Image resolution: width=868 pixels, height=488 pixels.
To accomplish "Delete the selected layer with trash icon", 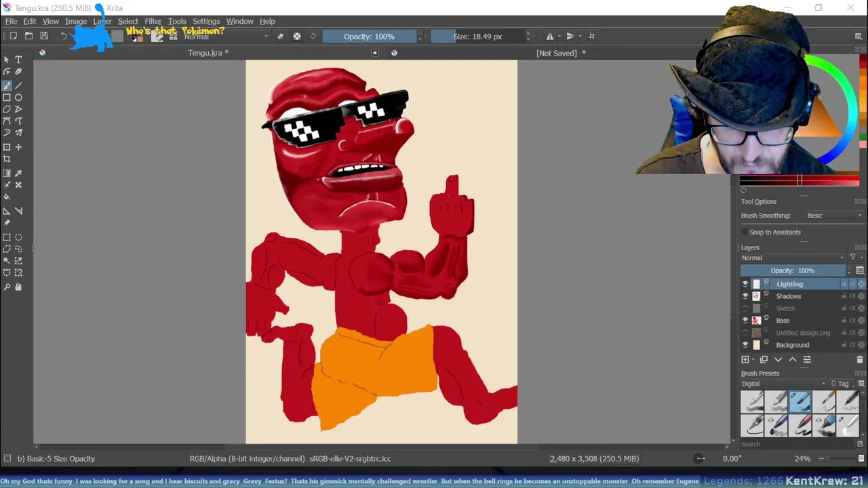I will click(x=860, y=360).
